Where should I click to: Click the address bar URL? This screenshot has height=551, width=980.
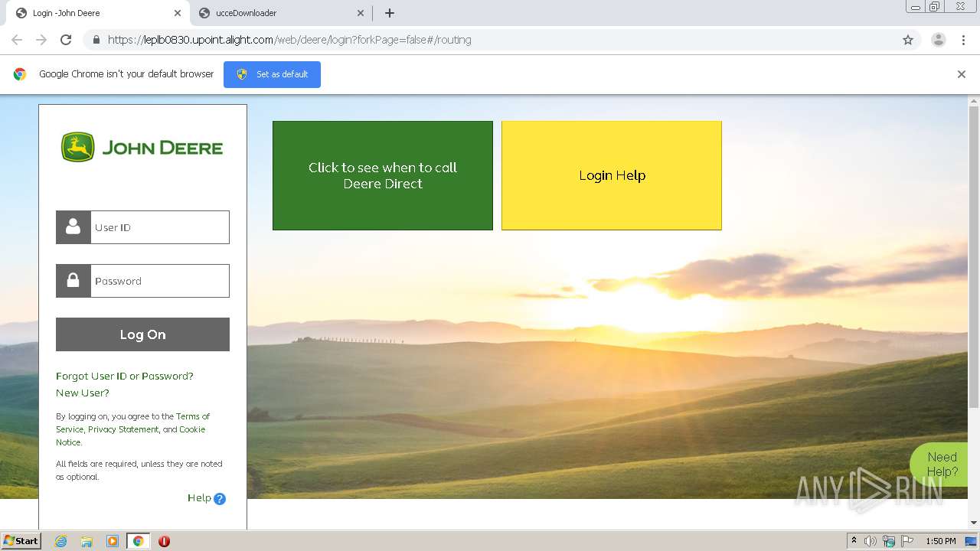[289, 40]
